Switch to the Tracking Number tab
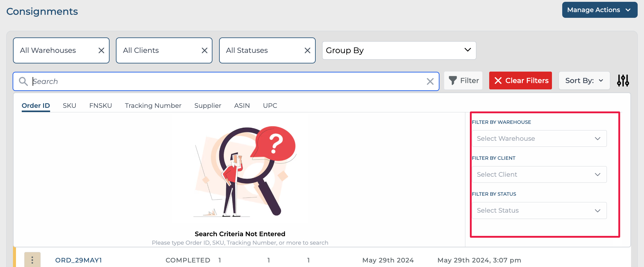This screenshot has height=267, width=644. coord(153,106)
